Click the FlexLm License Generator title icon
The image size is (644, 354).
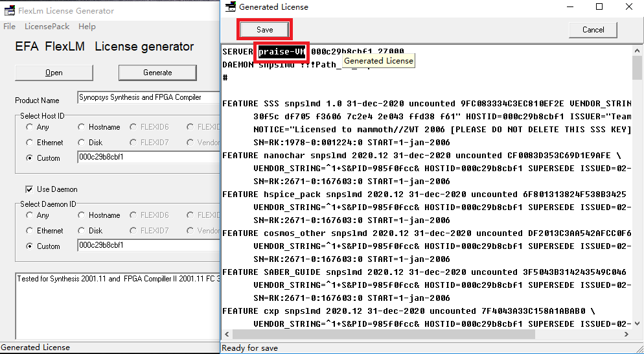coord(10,10)
